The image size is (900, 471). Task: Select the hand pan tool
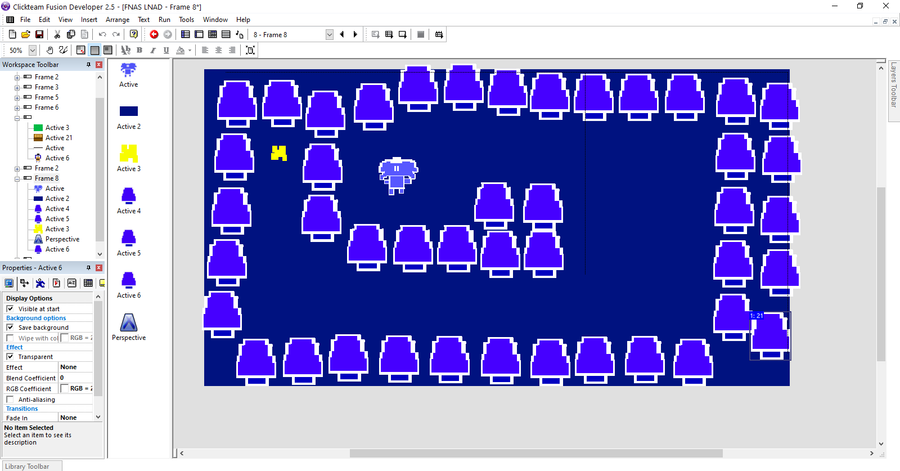click(50, 50)
